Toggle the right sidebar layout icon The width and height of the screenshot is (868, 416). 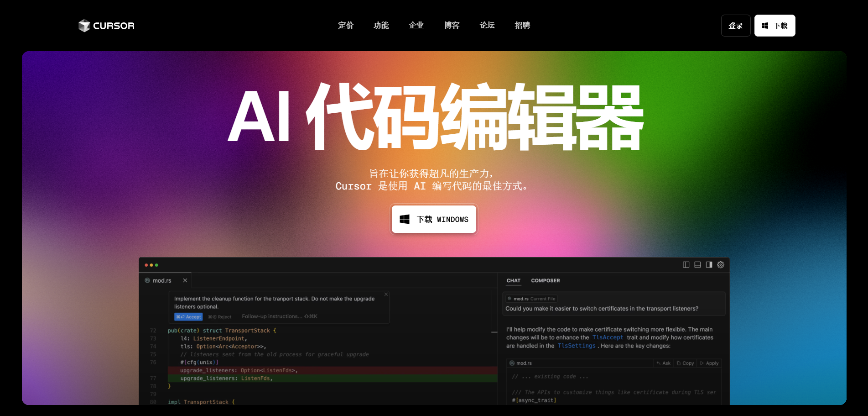click(x=709, y=265)
